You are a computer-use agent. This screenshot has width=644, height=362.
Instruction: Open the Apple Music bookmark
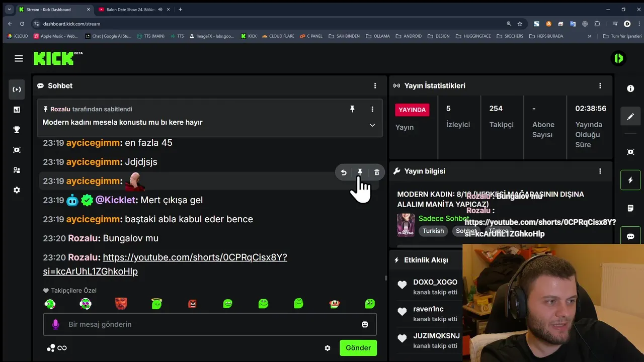point(55,36)
